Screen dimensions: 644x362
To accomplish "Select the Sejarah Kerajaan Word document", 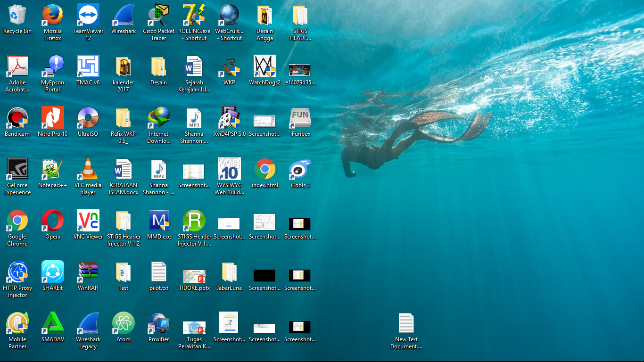I will (194, 66).
